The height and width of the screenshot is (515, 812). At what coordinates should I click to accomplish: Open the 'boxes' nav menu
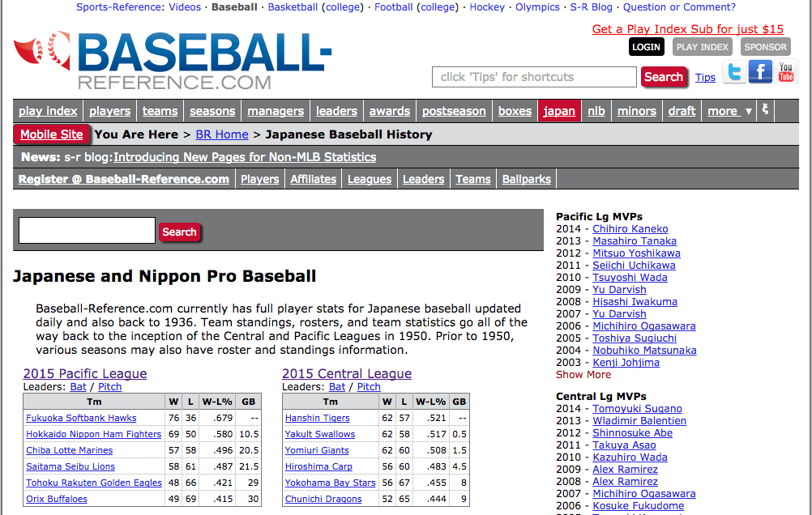(x=515, y=111)
